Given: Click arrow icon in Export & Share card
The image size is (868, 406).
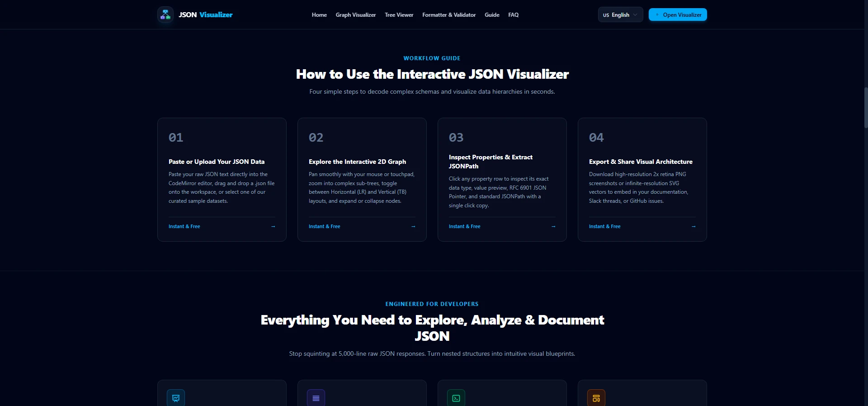Looking at the screenshot, I should pyautogui.click(x=693, y=226).
